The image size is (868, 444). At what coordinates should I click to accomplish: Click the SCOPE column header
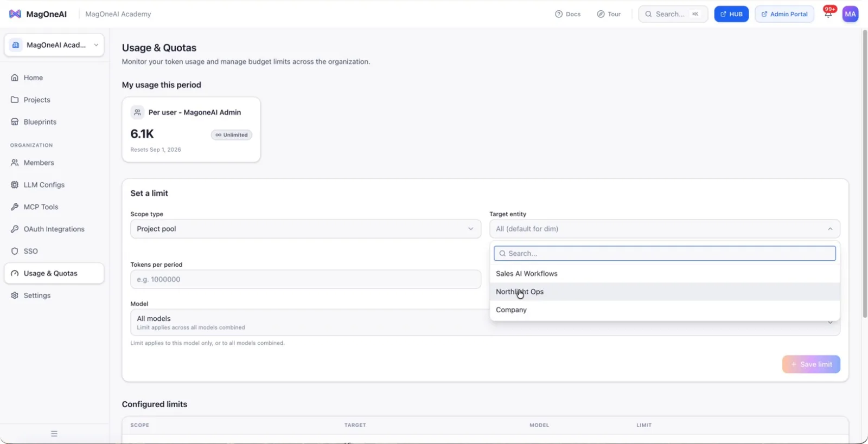pos(139,425)
